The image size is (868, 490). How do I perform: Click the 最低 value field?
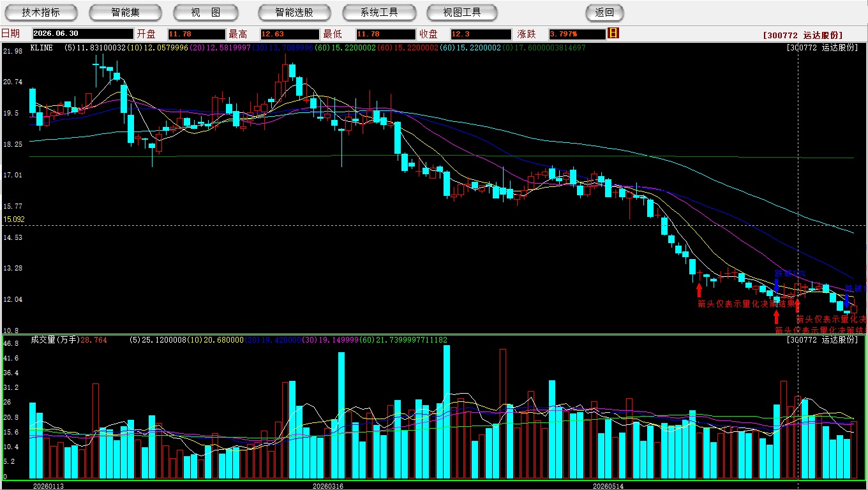(385, 34)
